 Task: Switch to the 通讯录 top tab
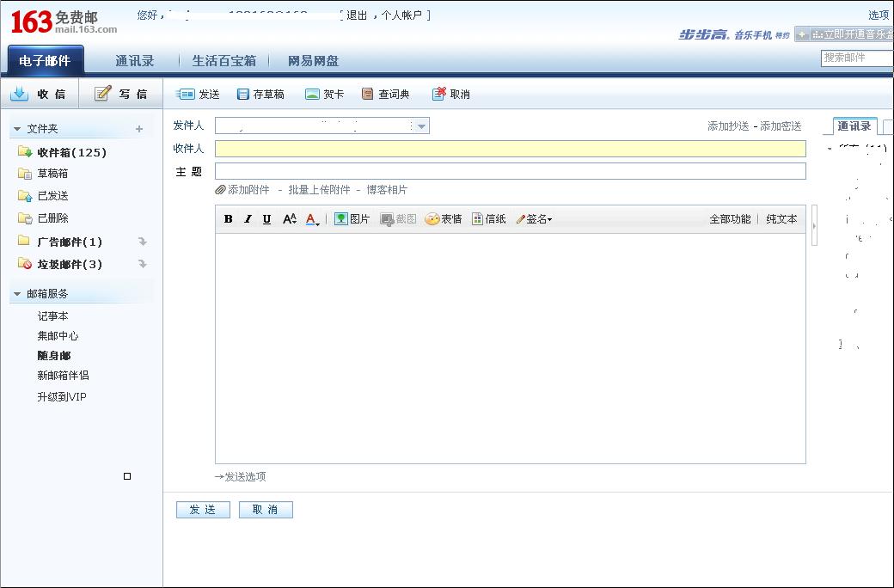[x=135, y=60]
